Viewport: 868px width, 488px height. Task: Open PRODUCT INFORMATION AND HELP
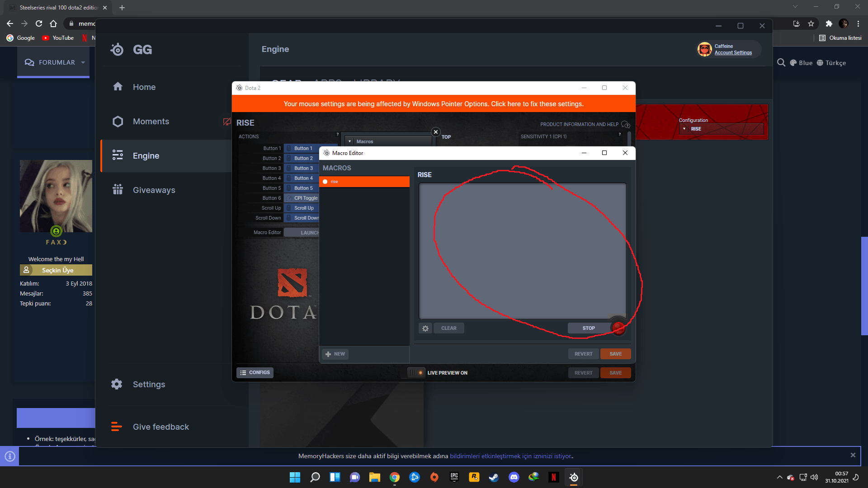point(585,124)
